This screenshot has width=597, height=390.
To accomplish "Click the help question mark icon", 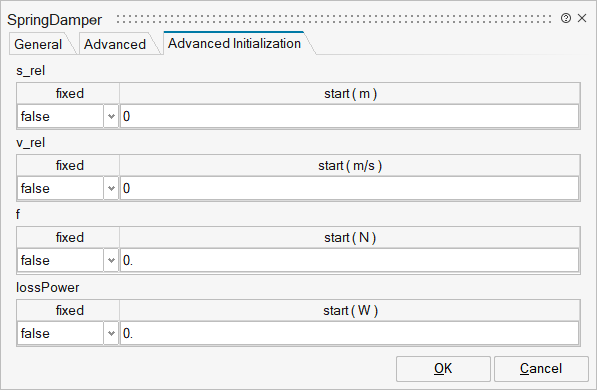I will (x=566, y=18).
